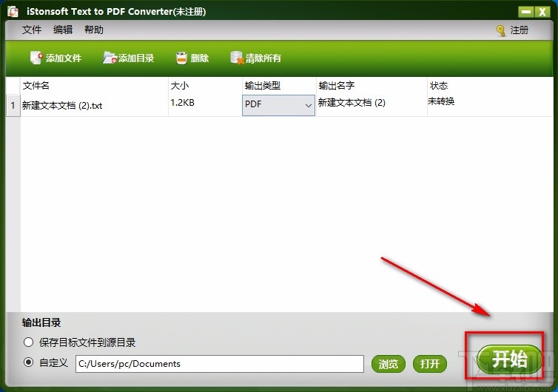Open the 编辑 menu

[63, 30]
